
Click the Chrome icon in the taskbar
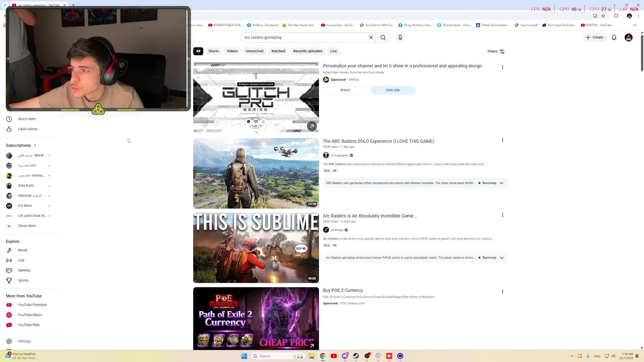323,356
